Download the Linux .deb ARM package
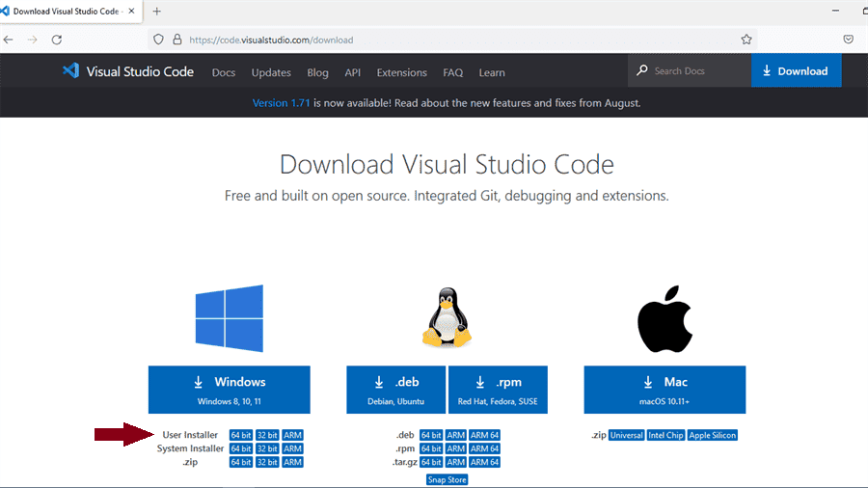Viewport: 868px width, 488px height. tap(455, 435)
